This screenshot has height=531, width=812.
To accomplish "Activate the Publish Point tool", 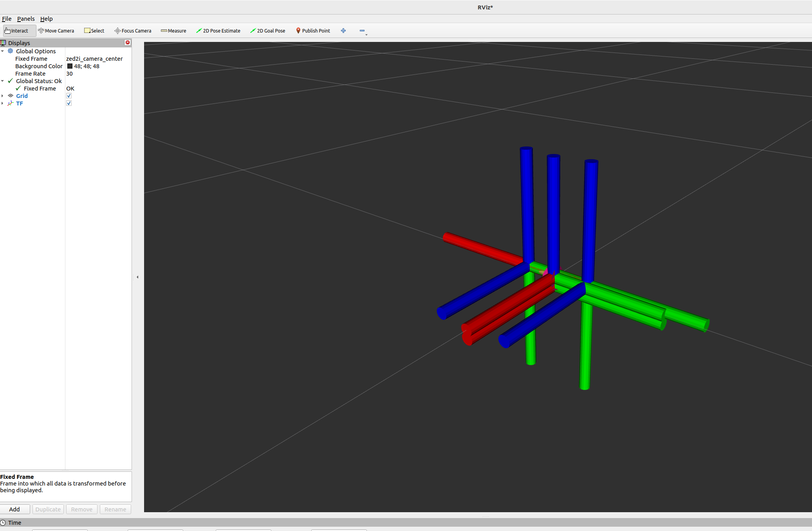I will pos(313,31).
